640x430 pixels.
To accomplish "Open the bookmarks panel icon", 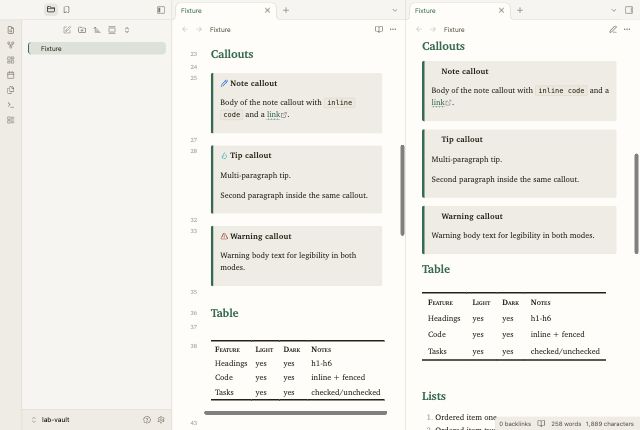I will [67, 9].
